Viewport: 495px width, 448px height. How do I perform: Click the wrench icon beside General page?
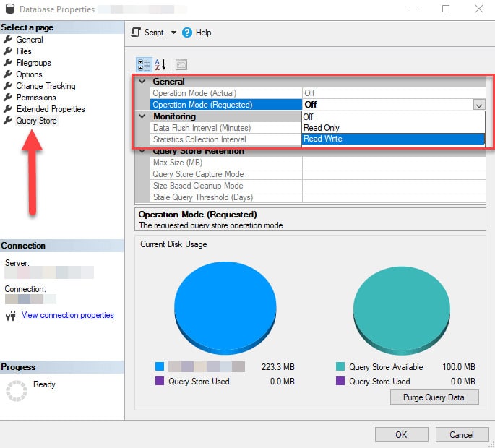pos(8,40)
